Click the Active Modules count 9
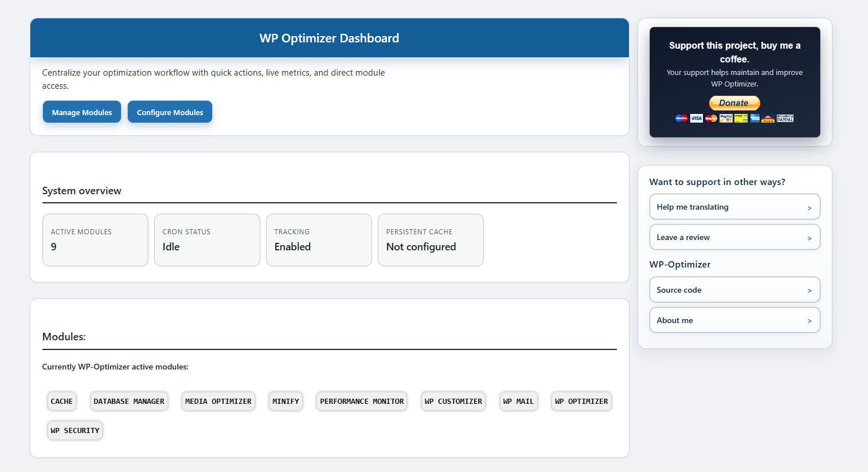This screenshot has height=472, width=868. (x=54, y=247)
